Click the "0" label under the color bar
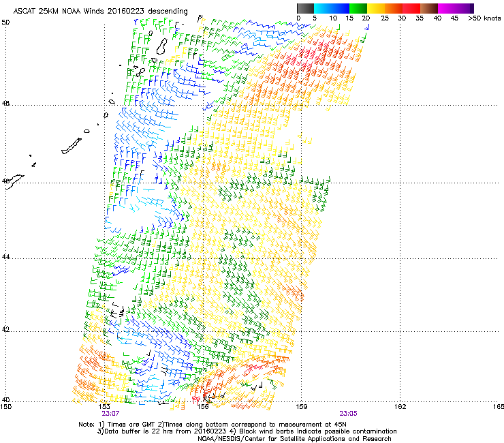 tap(298, 18)
